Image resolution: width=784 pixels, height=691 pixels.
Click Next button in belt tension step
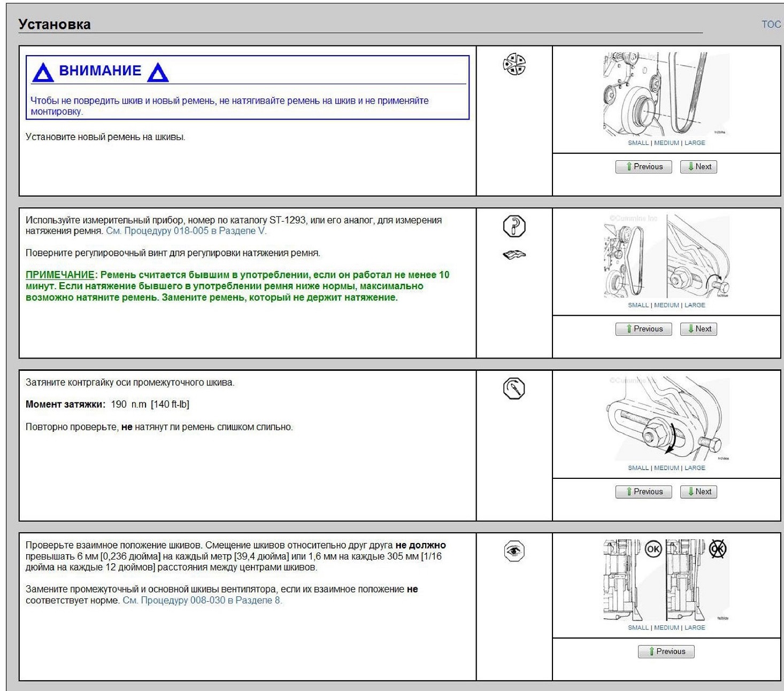click(x=698, y=329)
